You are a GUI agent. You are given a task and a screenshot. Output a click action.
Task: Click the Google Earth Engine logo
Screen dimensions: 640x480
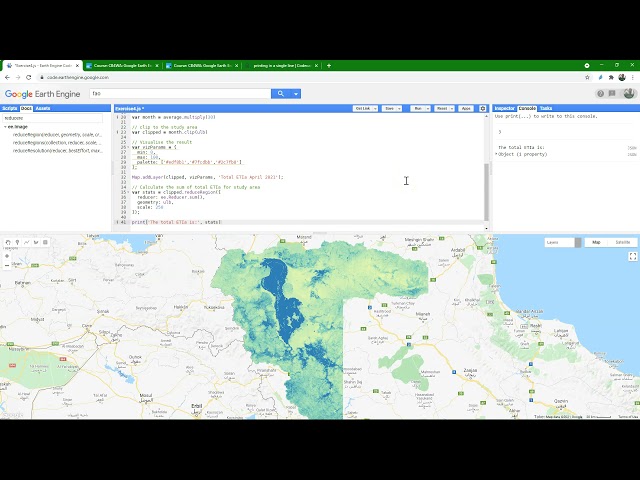point(42,94)
